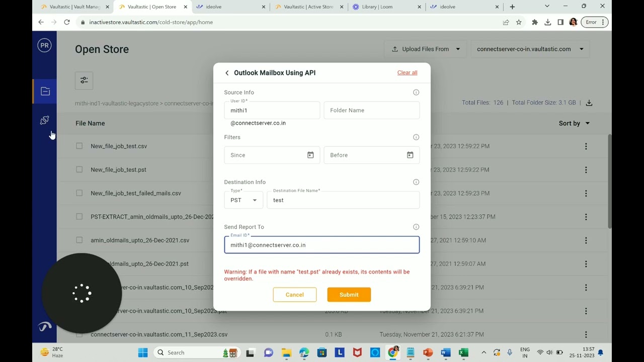Open the rocket icon in left sidebar
Image resolution: width=644 pixels, height=362 pixels.
click(45, 120)
